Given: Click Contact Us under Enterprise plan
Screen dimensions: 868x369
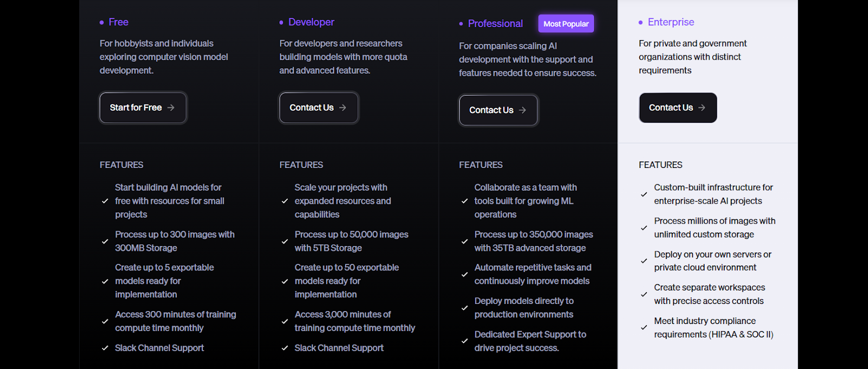Looking at the screenshot, I should (678, 108).
